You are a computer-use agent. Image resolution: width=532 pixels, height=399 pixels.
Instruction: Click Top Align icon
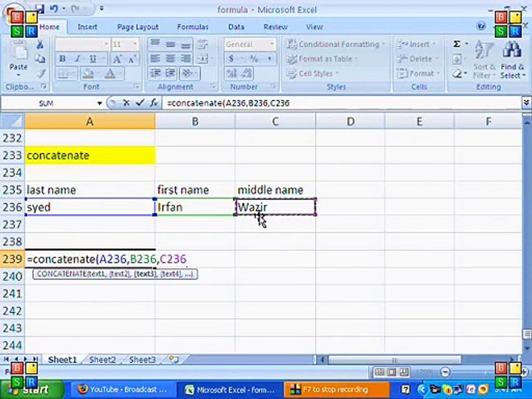point(155,44)
